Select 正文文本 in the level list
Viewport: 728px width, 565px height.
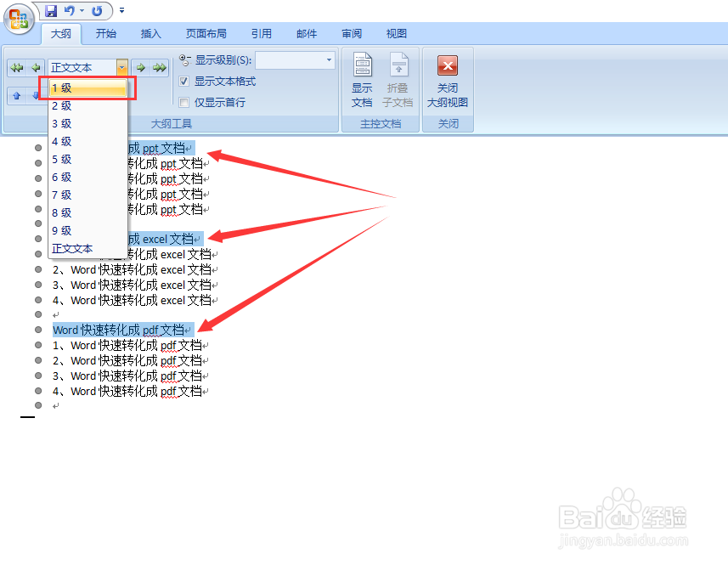pos(87,248)
